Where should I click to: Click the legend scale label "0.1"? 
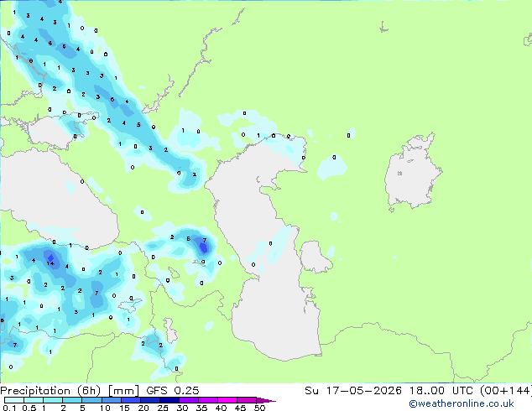(x=9, y=408)
